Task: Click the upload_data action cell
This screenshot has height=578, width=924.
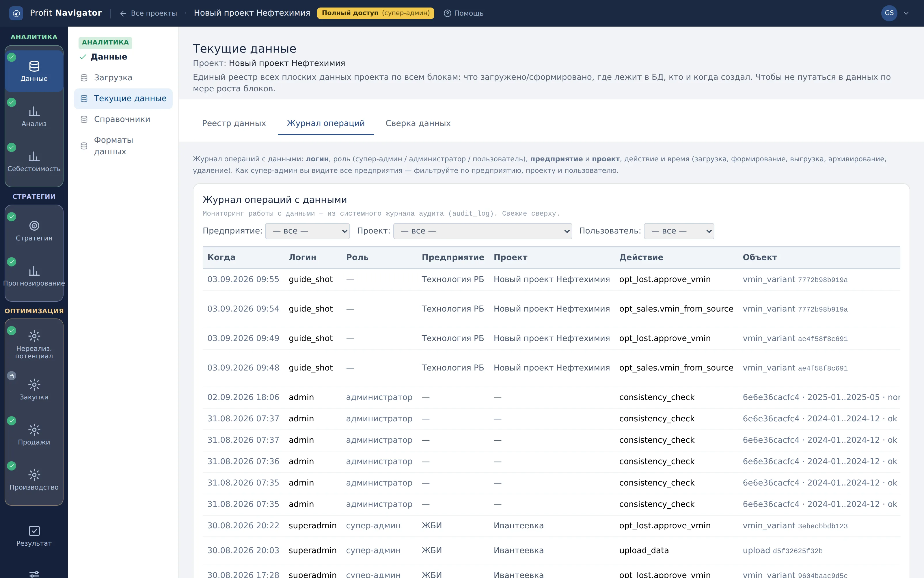Action: [x=644, y=551]
